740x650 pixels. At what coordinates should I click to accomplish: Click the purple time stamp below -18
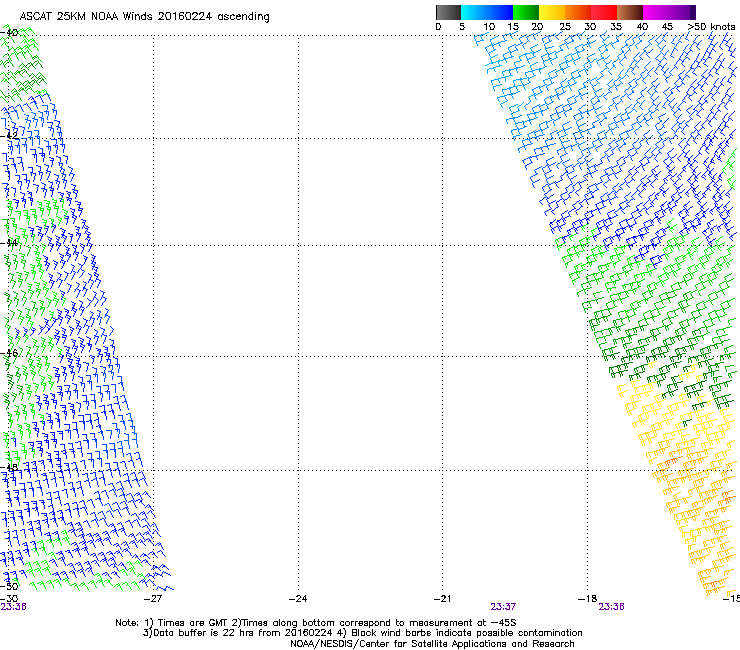tap(611, 607)
